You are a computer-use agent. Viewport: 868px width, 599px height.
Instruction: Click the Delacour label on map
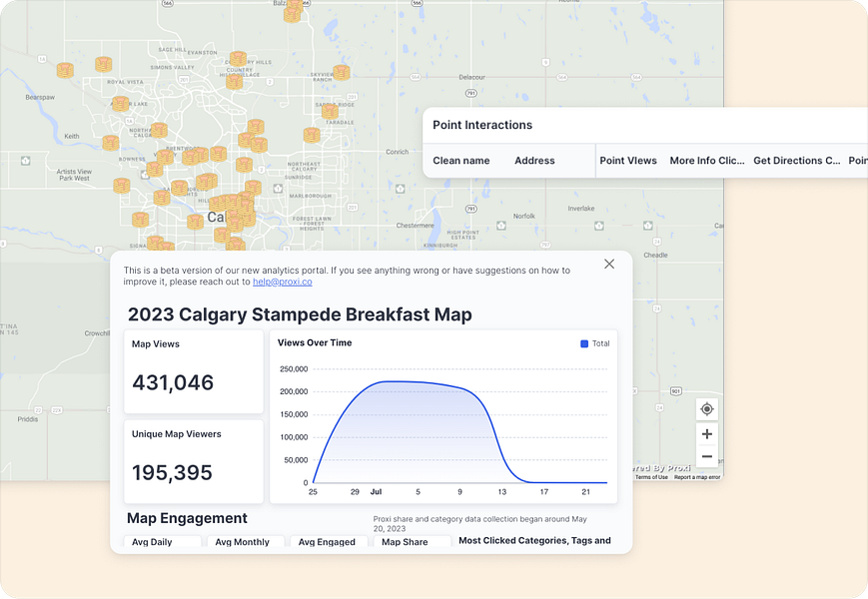tap(471, 77)
